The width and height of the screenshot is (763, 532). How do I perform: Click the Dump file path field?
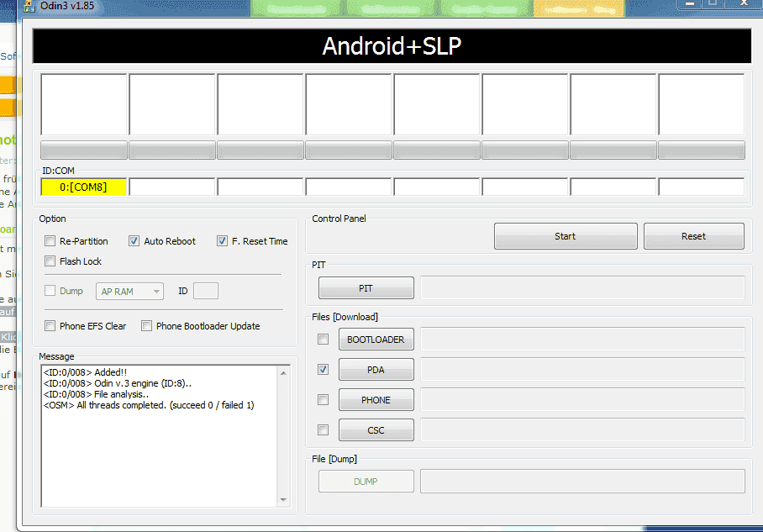point(582,481)
